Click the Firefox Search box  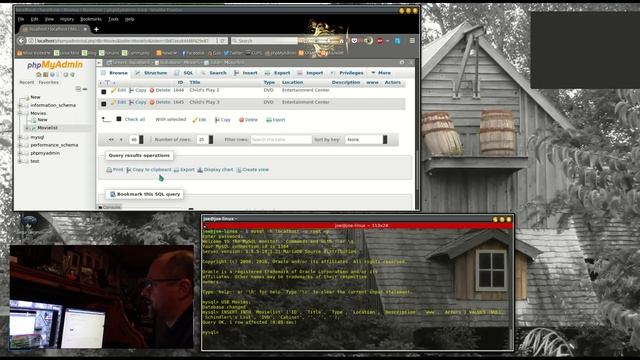point(264,41)
